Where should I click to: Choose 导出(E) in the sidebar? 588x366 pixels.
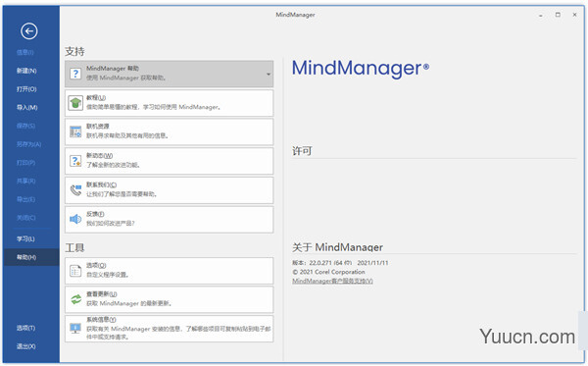(25, 199)
